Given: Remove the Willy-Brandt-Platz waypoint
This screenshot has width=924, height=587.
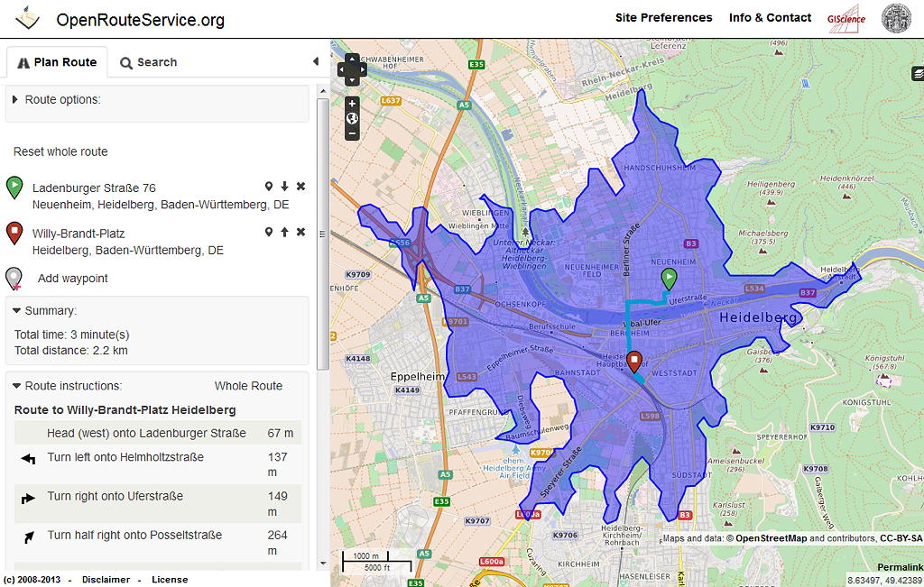Looking at the screenshot, I should coord(300,232).
